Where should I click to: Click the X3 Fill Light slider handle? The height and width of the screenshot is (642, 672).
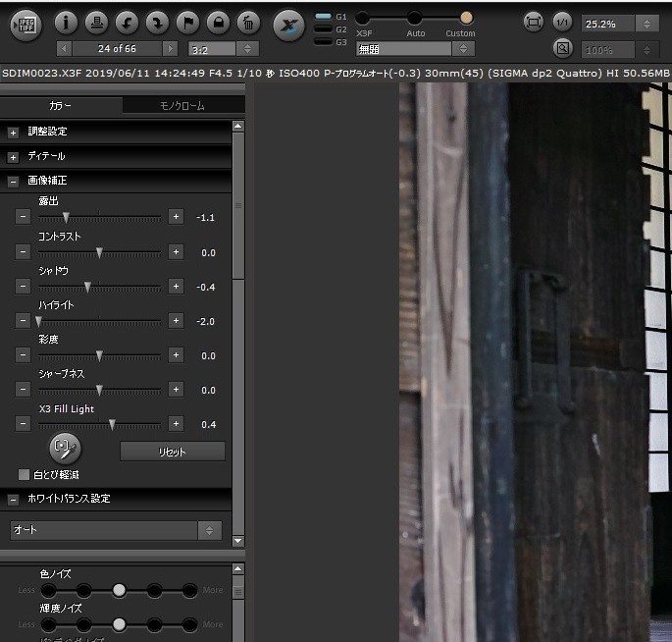click(112, 424)
